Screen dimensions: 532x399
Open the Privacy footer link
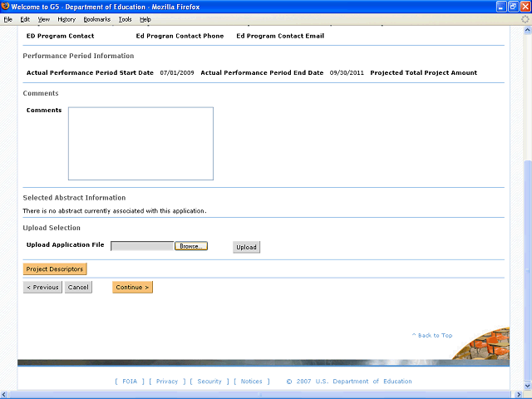[167, 381]
